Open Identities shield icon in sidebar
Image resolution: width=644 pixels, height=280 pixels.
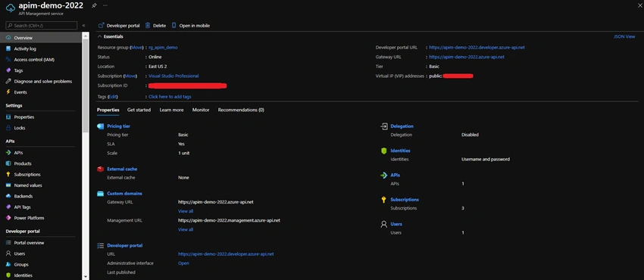click(x=8, y=275)
